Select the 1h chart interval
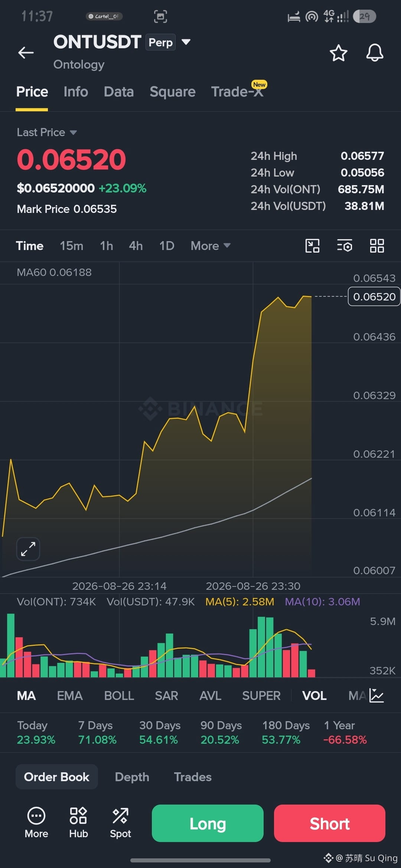Screen dimensions: 401x868 106,246
